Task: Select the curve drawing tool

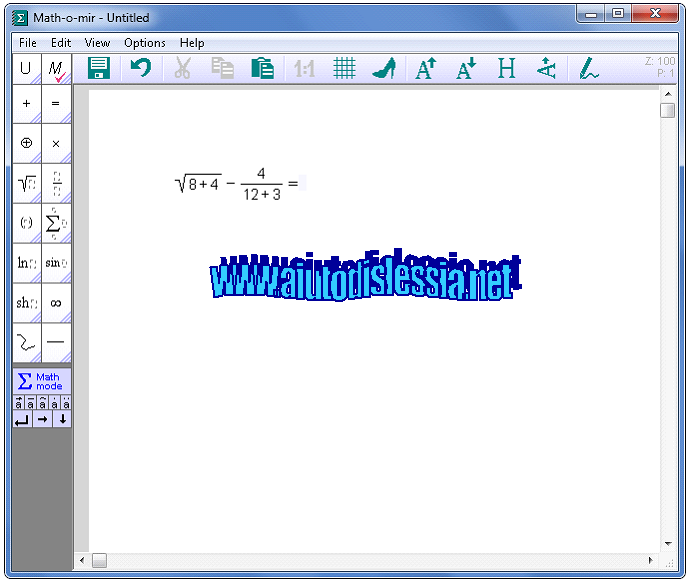Action: coord(26,343)
